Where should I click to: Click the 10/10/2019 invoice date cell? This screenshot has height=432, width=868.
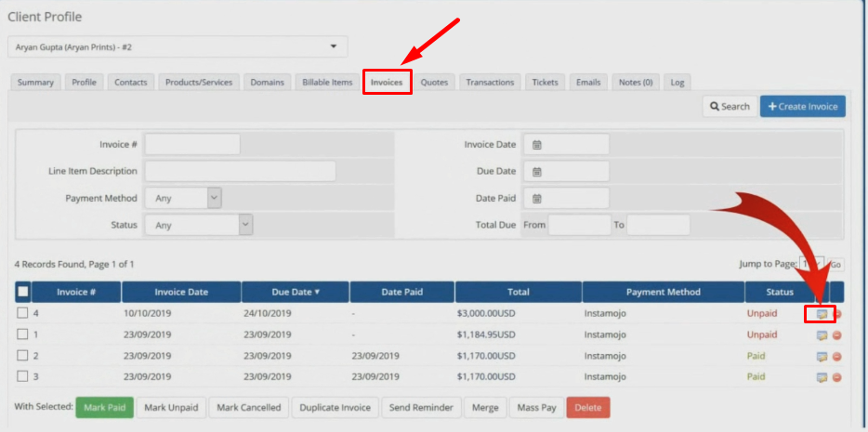point(147,313)
